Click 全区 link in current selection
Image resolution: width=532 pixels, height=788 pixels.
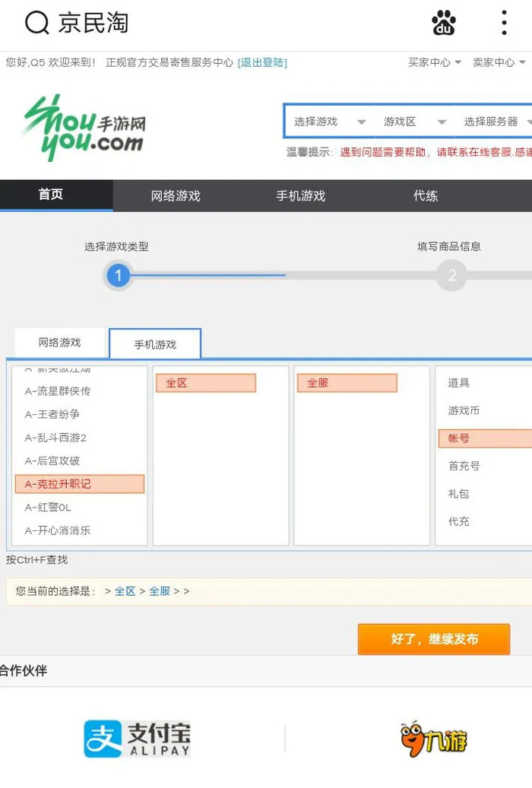(x=125, y=591)
